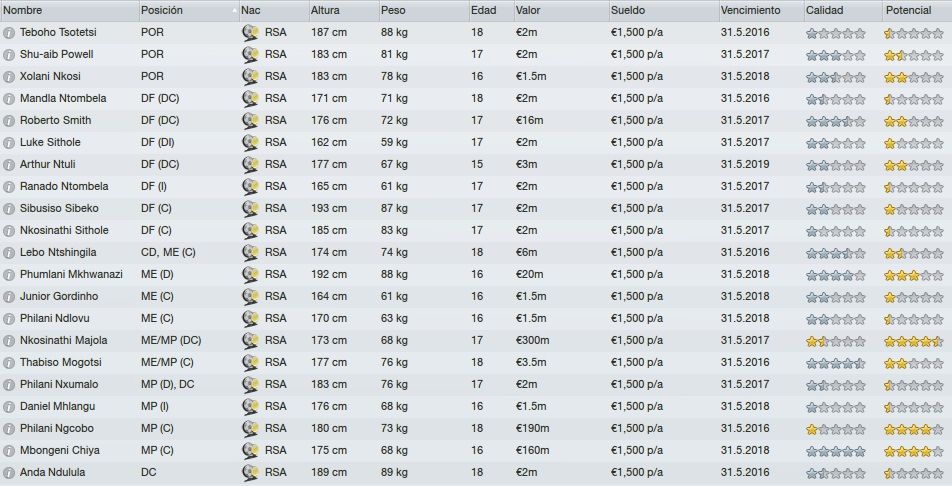Open info icon for Mandla Ntombela
Viewport: 952px width, 486px height.
click(8, 98)
